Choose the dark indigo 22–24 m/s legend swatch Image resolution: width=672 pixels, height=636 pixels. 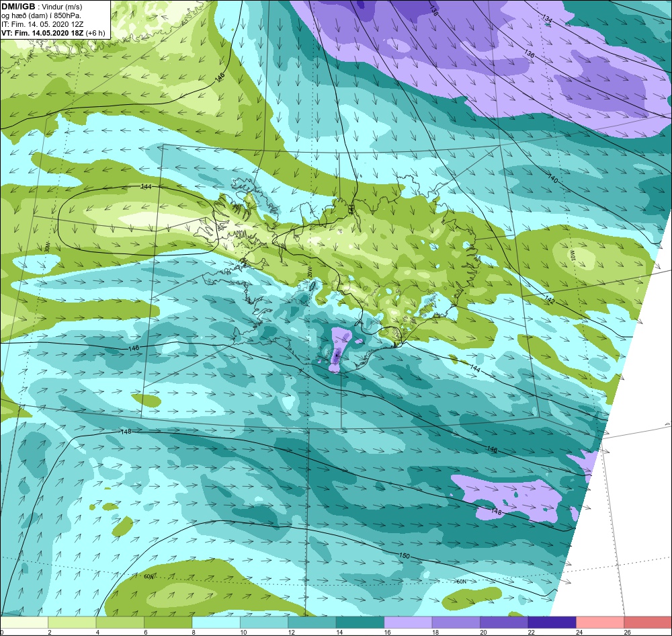tap(552, 623)
